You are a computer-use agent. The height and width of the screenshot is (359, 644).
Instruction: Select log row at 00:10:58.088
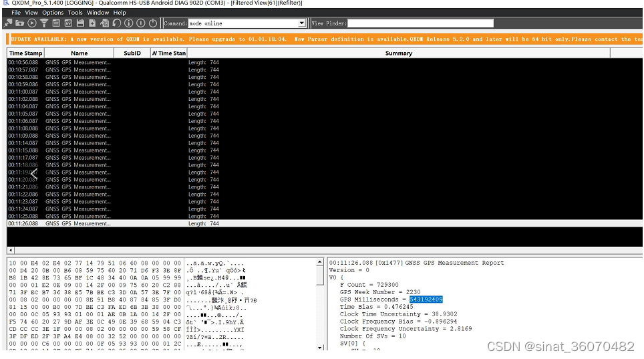[325, 78]
